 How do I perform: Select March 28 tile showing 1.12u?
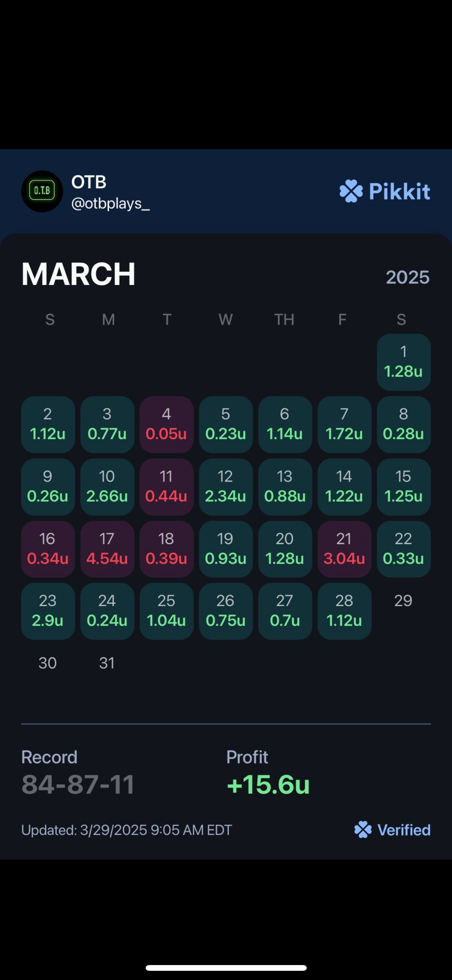click(x=344, y=611)
